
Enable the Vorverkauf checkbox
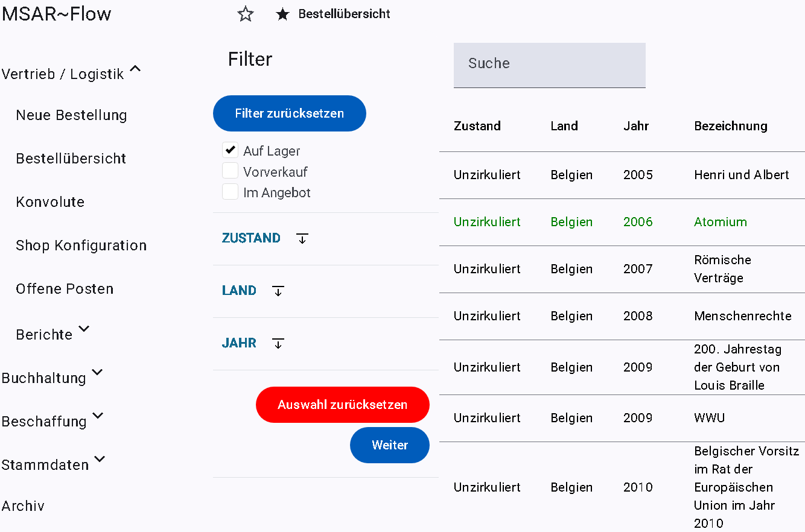click(230, 171)
